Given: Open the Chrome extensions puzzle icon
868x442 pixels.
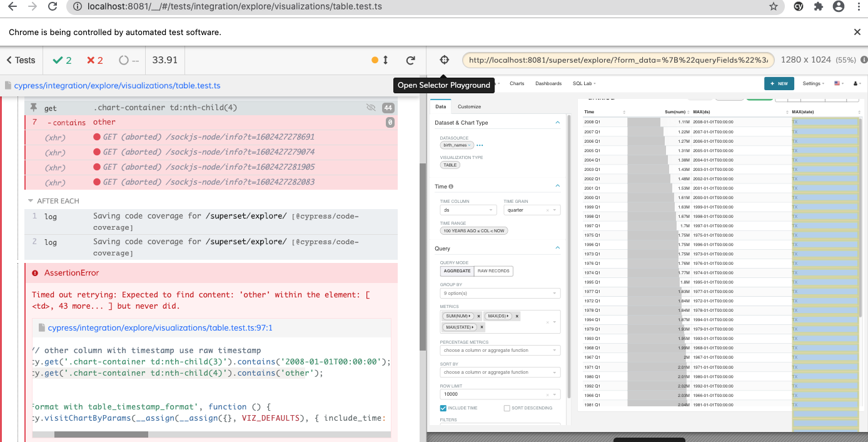Looking at the screenshot, I should pos(818,7).
